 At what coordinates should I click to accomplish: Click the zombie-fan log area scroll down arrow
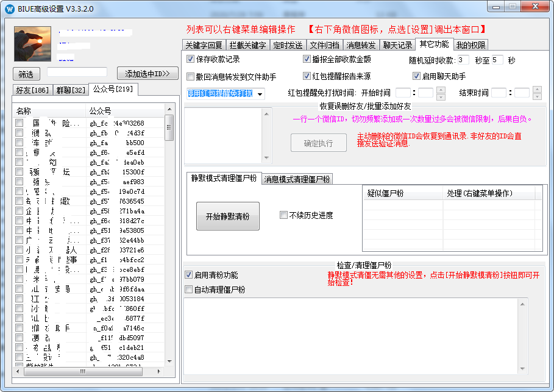coord(522,369)
